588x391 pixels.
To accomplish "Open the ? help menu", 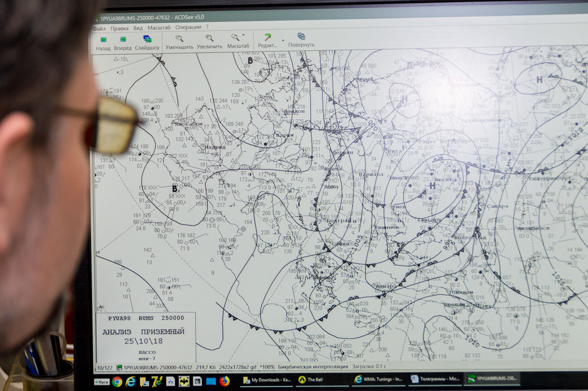I will (207, 27).
